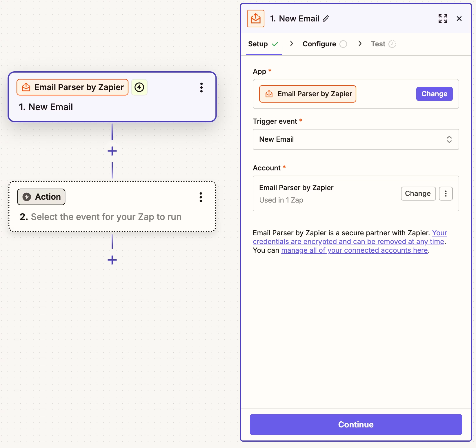Image resolution: width=476 pixels, height=448 pixels.
Task: Expand the editor panel to full screen
Action: click(443, 19)
